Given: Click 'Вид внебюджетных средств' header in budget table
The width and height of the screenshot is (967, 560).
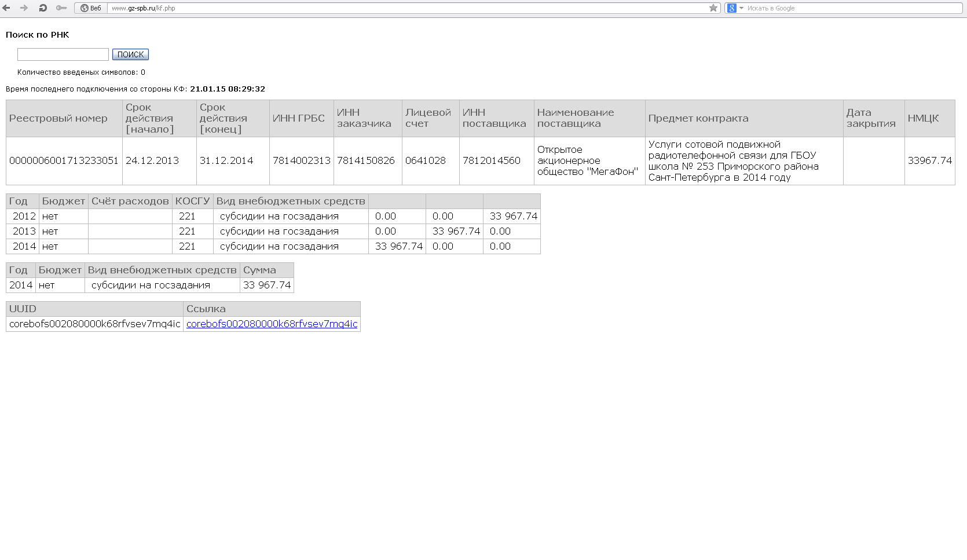Looking at the screenshot, I should point(291,201).
